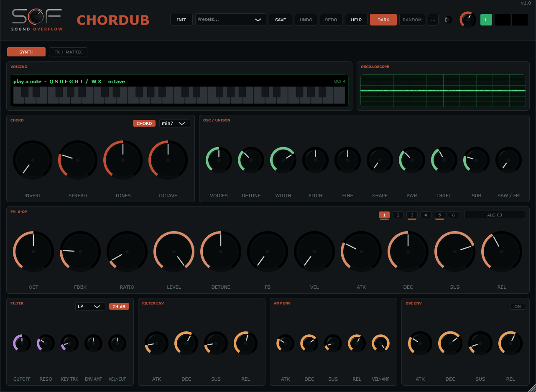
Task: Click the OSC Env REL knob
Action: pos(510,343)
